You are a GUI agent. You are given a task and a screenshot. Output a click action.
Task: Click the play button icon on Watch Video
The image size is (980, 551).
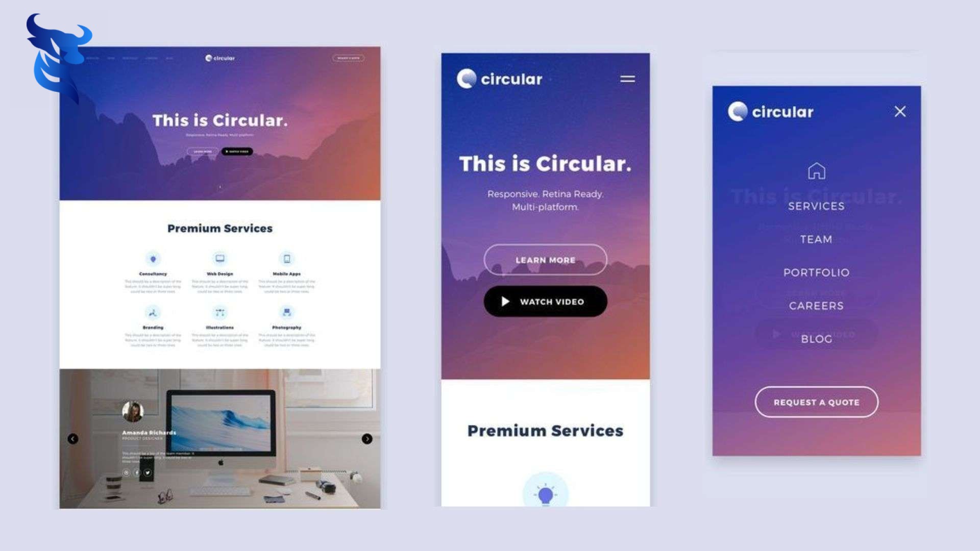pos(506,300)
